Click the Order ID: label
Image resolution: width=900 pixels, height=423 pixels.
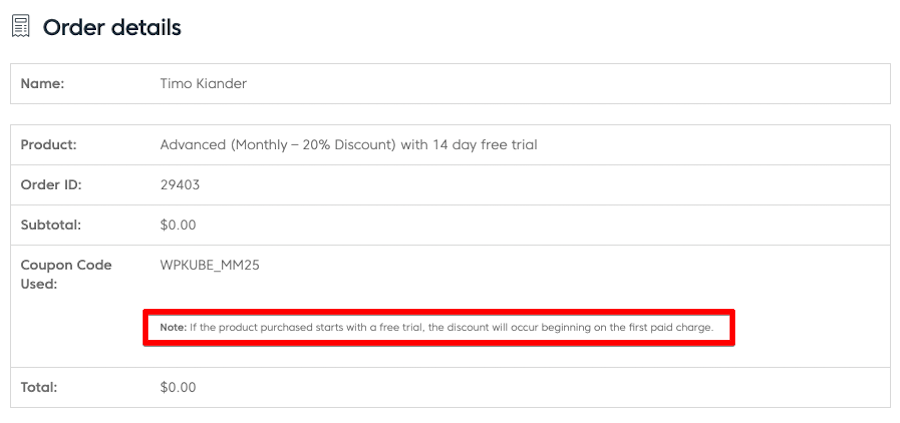pyautogui.click(x=51, y=185)
